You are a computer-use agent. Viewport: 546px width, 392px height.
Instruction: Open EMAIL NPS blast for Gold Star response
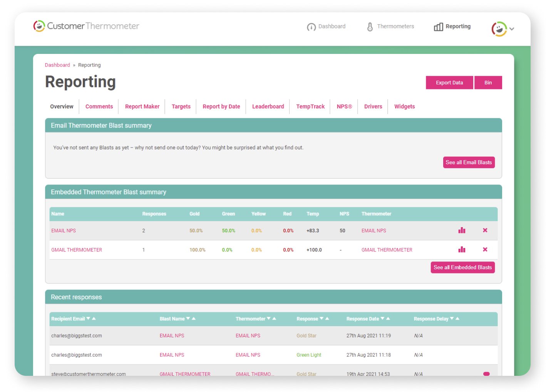click(x=172, y=336)
